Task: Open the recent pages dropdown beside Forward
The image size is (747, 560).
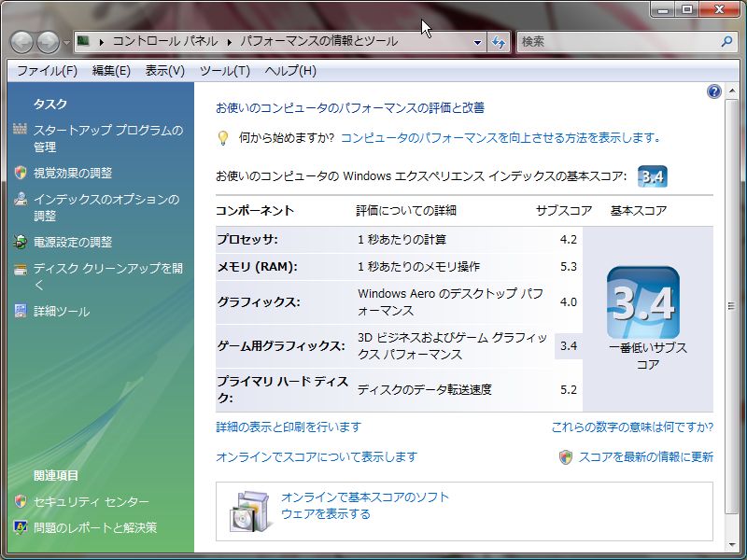Action: click(66, 43)
